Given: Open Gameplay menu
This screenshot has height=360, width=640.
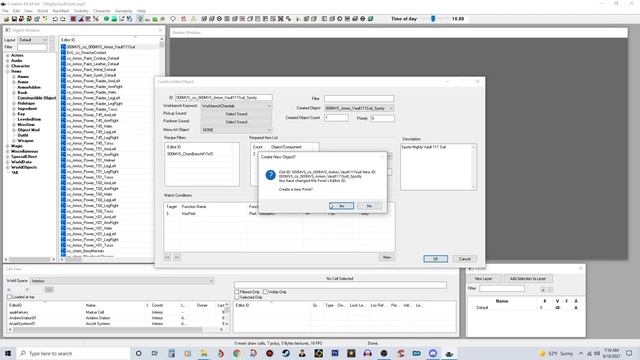Looking at the screenshot, I should coord(124,11).
